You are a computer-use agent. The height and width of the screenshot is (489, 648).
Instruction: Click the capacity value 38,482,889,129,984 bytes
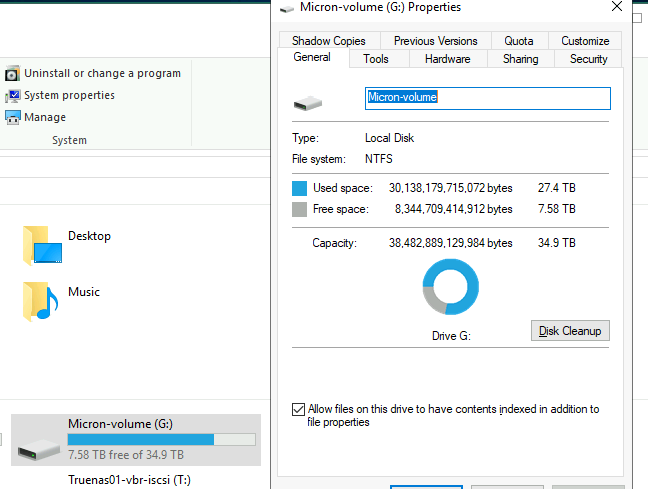point(450,243)
